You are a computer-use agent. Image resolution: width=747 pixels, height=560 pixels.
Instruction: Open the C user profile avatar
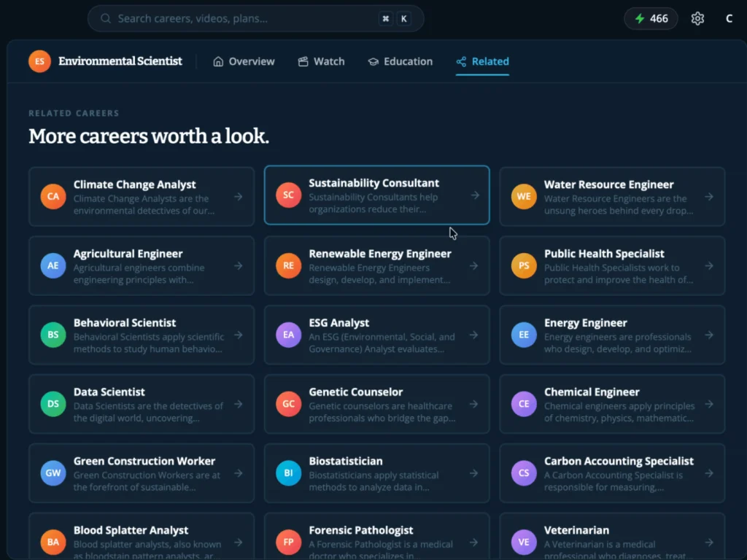point(729,18)
